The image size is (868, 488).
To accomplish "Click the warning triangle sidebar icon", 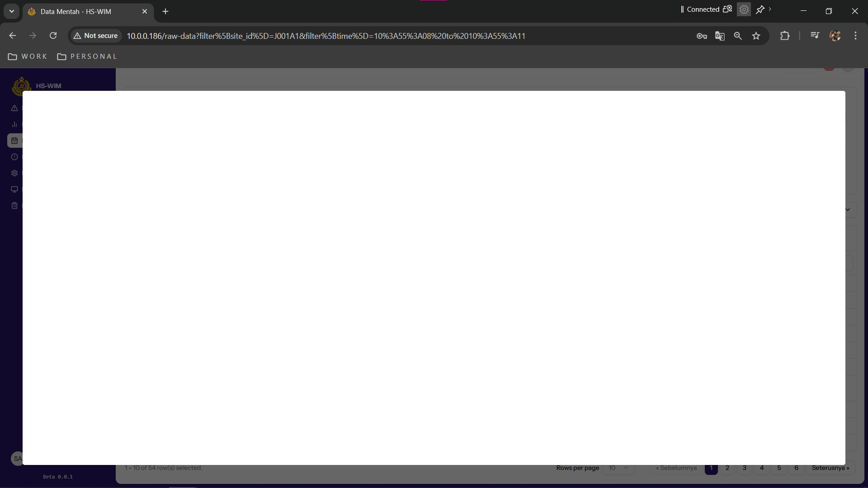I will (x=14, y=108).
